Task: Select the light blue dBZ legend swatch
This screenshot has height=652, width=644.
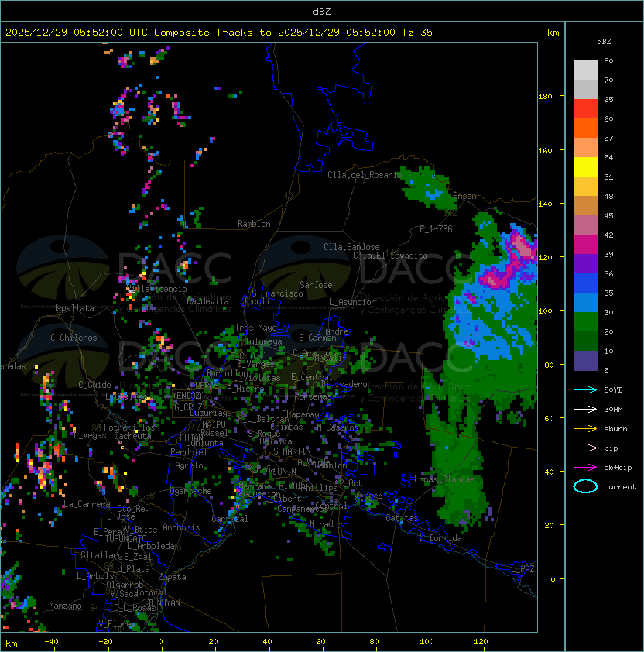Action: point(585,303)
